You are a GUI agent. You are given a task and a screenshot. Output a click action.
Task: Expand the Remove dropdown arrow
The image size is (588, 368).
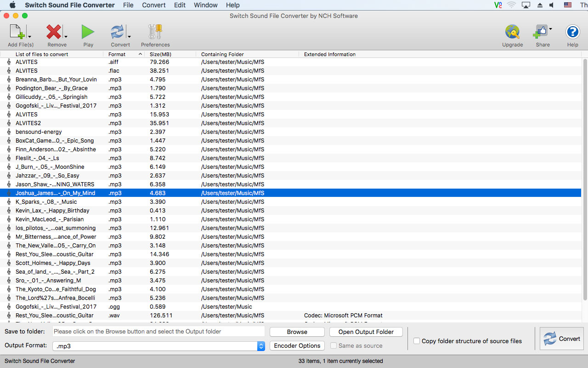pyautogui.click(x=66, y=36)
